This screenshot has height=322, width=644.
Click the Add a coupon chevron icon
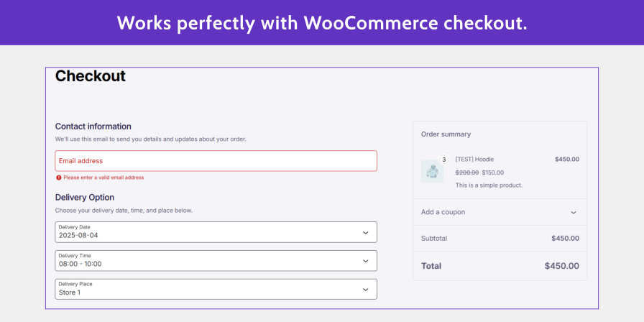(x=574, y=213)
